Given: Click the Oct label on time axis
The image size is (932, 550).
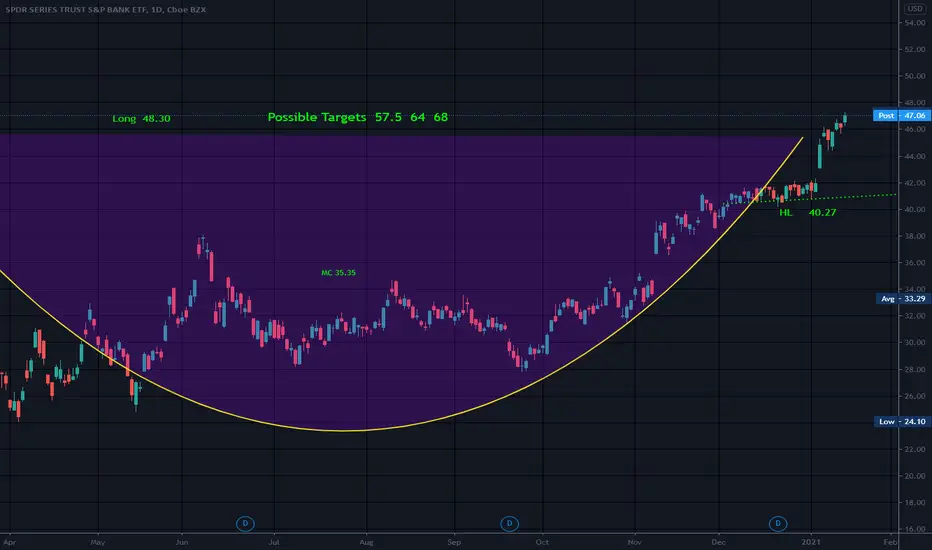Looking at the screenshot, I should click(x=542, y=542).
